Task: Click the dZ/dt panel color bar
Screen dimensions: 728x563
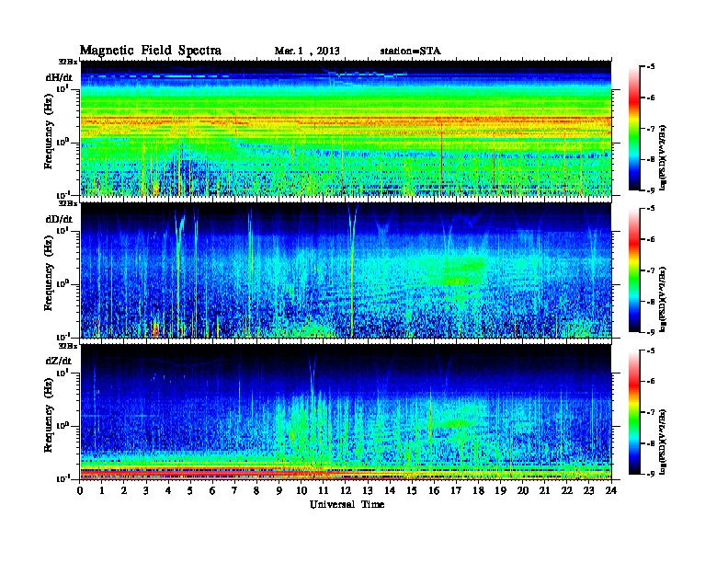Action: [x=634, y=412]
